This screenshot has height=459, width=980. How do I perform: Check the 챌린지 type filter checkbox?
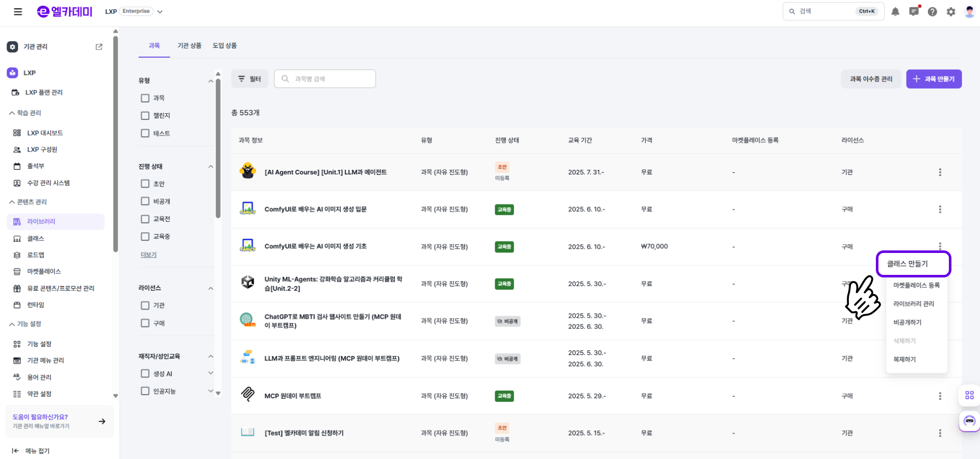[145, 116]
